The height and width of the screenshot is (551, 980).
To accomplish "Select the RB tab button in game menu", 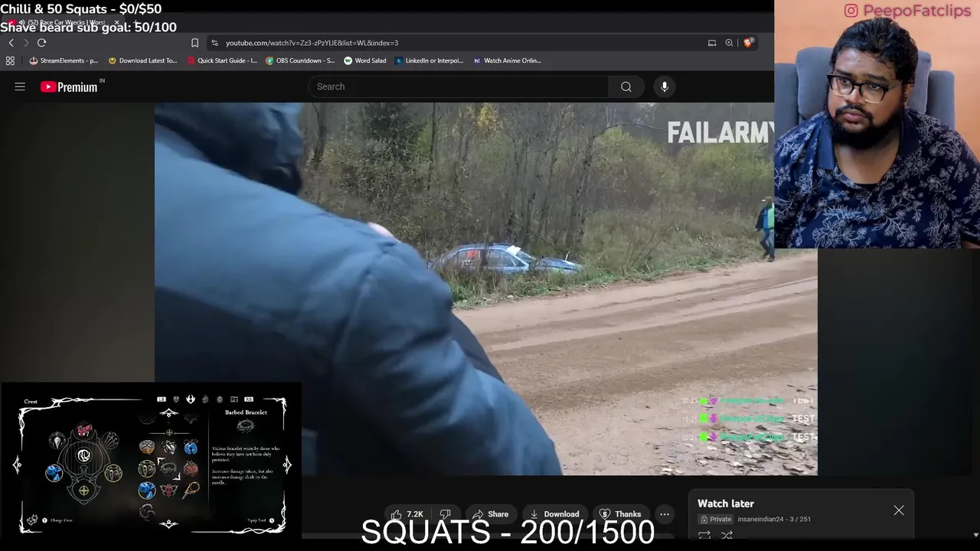I will coord(249,399).
